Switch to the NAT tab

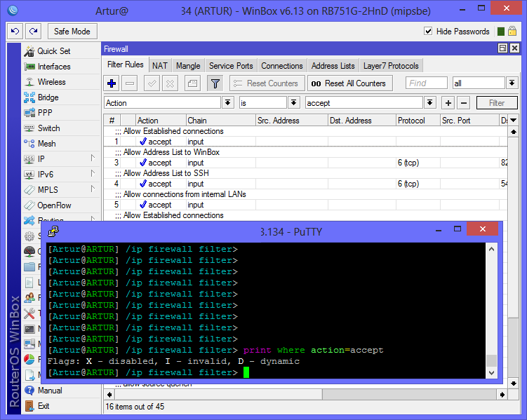tap(159, 66)
